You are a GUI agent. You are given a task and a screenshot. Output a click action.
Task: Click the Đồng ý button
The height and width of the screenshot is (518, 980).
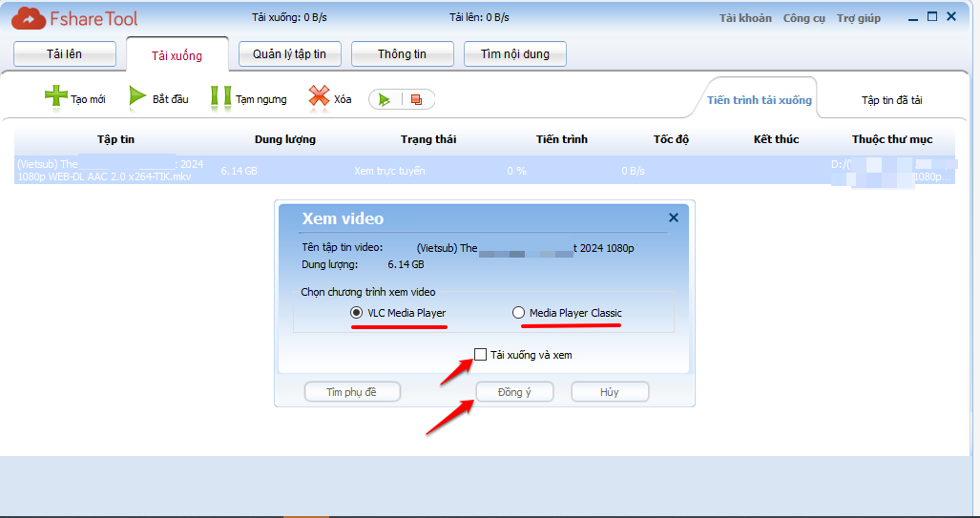pos(514,392)
